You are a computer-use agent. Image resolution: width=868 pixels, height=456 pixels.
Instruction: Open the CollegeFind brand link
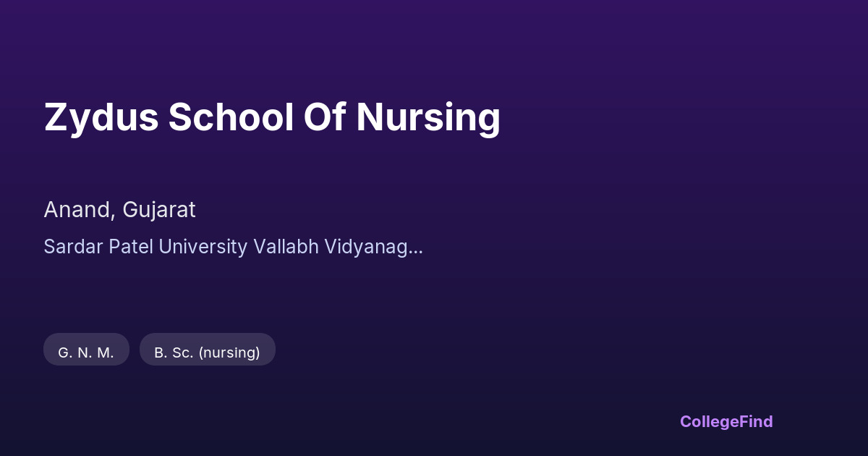click(726, 421)
